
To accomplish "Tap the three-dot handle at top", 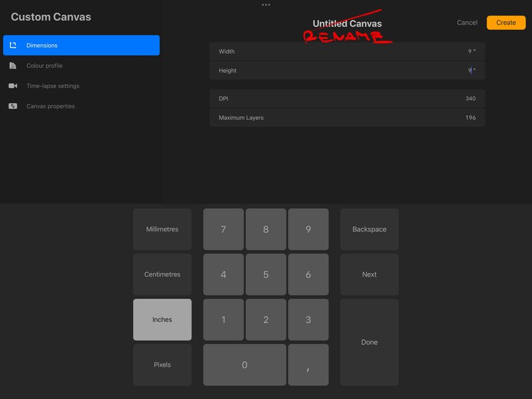I will coord(266,5).
